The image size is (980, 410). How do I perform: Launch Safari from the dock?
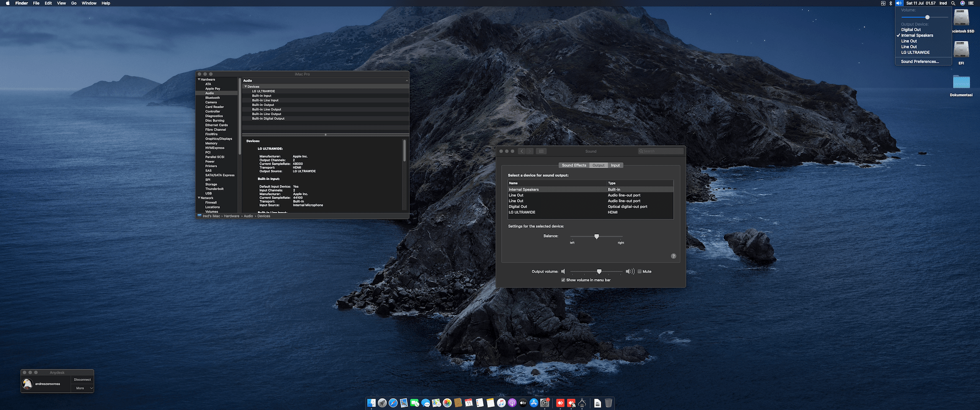[393, 403]
